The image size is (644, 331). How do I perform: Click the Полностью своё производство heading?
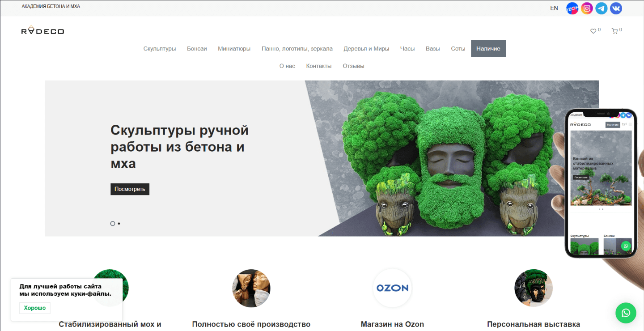point(251,324)
